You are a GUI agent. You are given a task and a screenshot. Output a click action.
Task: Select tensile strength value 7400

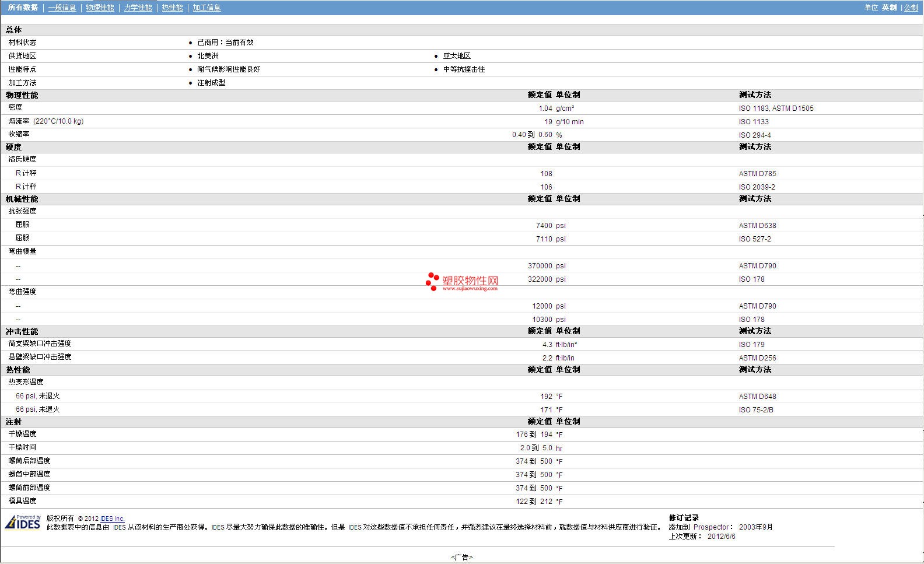(x=544, y=226)
